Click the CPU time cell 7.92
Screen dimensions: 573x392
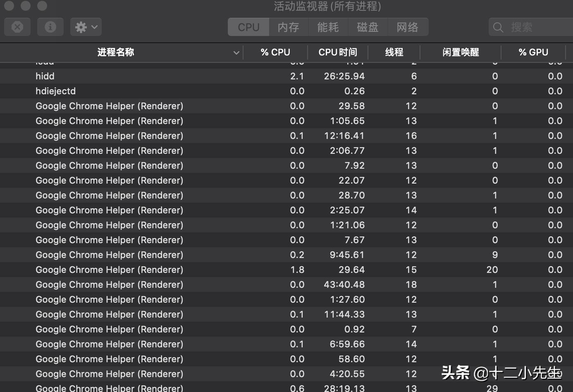coord(355,165)
